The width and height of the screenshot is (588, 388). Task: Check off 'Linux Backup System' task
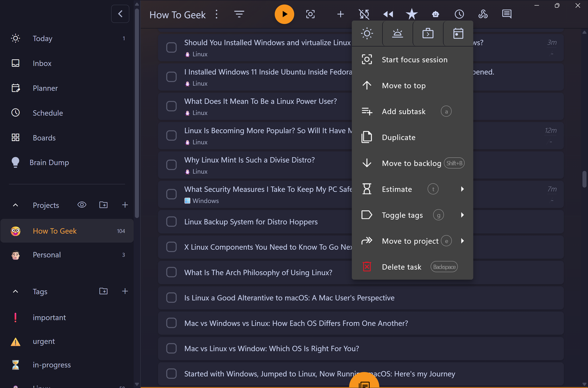(171, 222)
